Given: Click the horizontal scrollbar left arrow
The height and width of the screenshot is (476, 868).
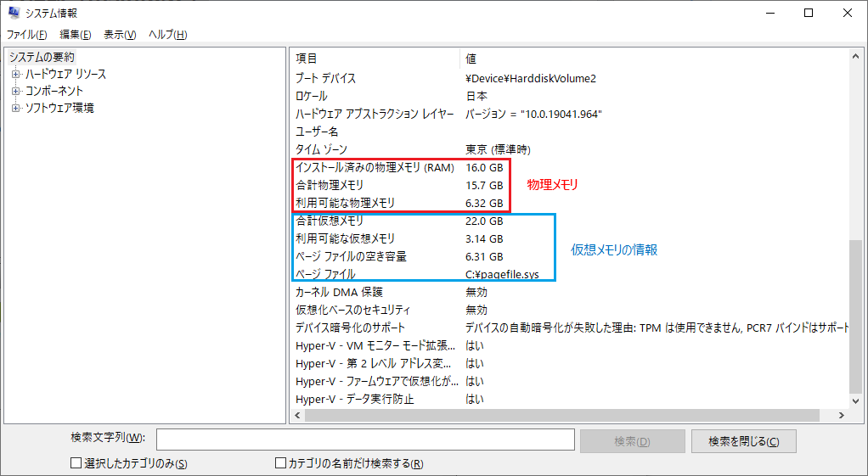Looking at the screenshot, I should 297,415.
